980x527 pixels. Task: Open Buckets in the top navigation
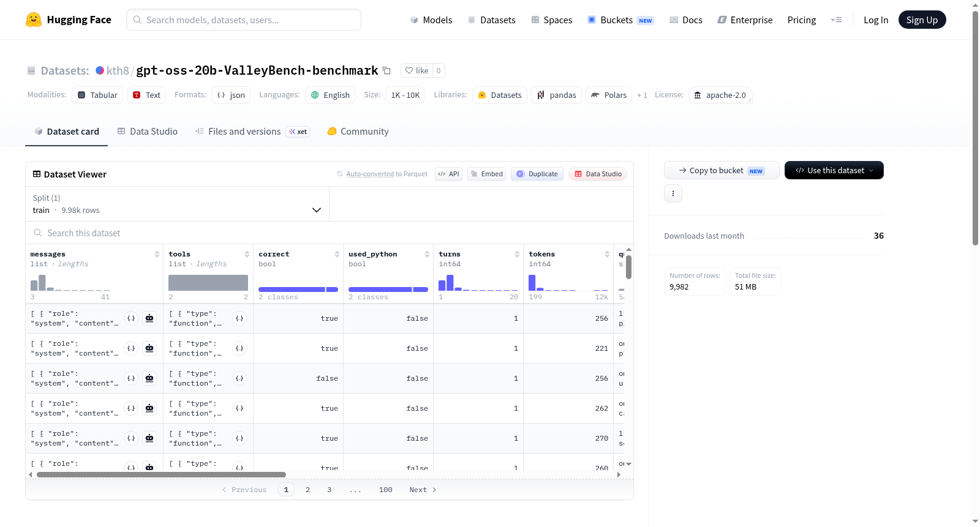point(620,20)
